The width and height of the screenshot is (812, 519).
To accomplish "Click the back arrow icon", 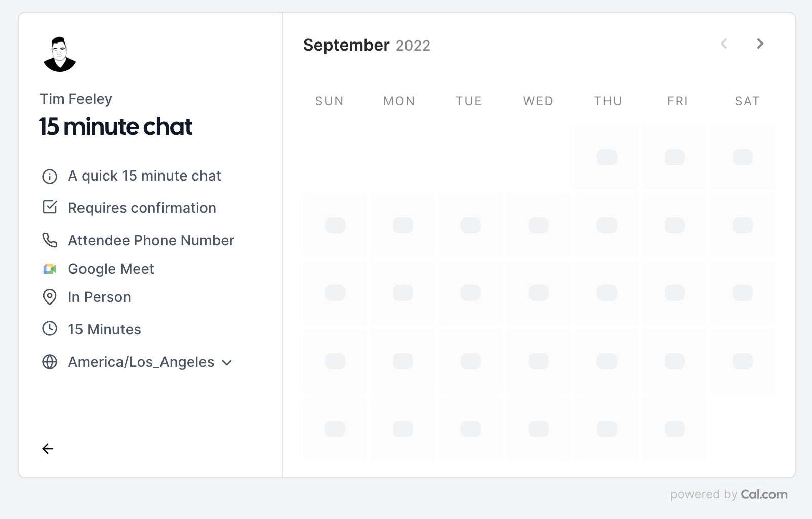I will [48, 449].
